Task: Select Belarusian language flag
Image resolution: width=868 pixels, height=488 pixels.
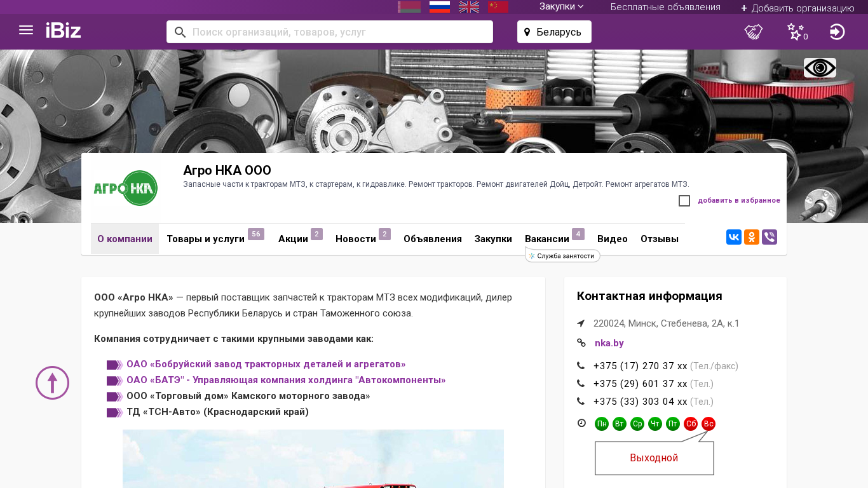Action: point(409,7)
